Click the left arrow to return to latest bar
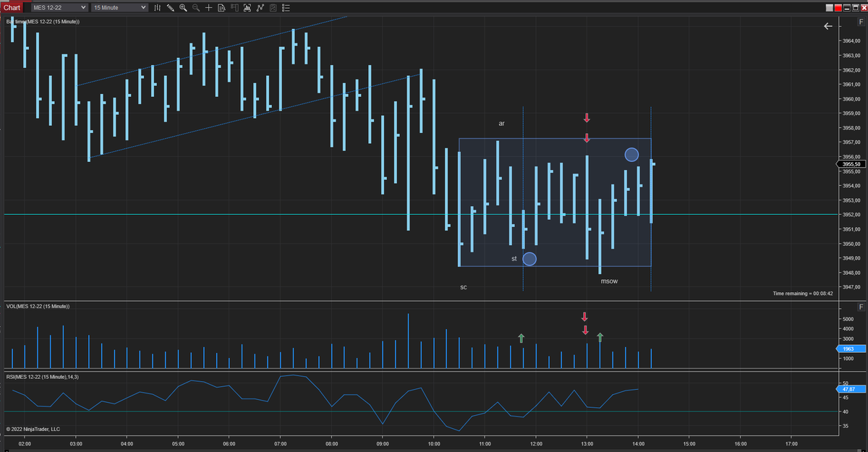Image resolution: width=868 pixels, height=452 pixels. [x=828, y=26]
